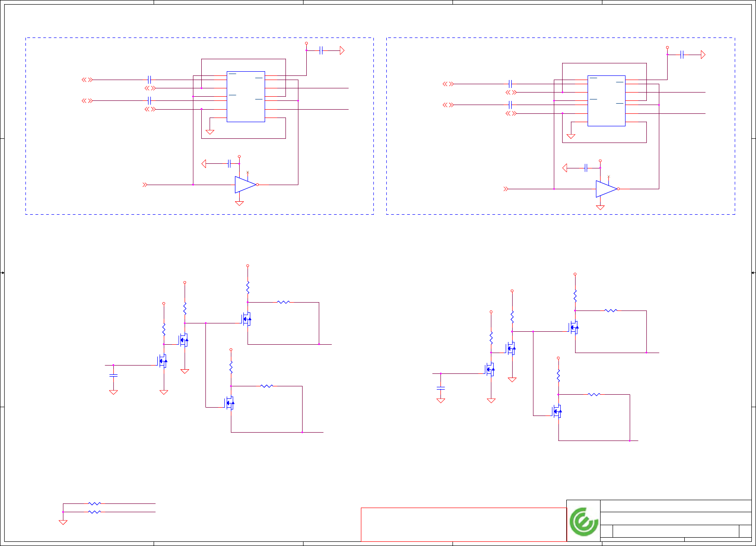Select horizontal resistor beside bottommost MOSFET, lower-left circuit
This screenshot has width=756, height=546.
[266, 386]
